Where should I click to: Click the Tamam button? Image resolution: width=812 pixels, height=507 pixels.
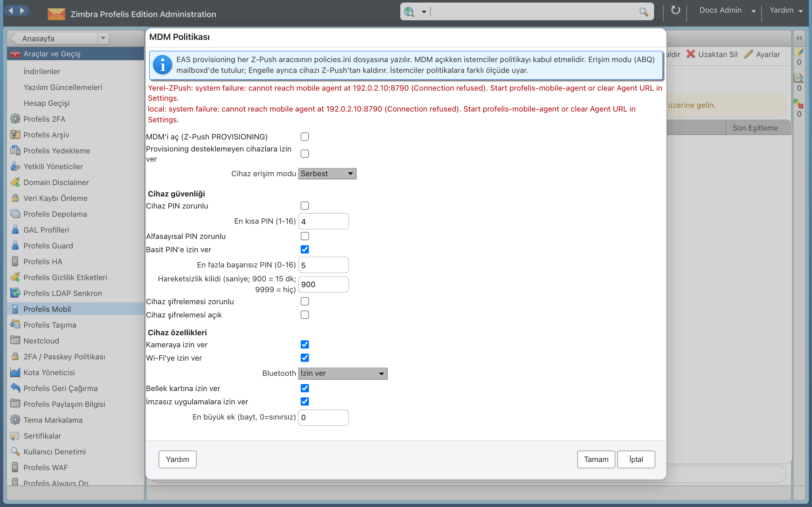pos(596,459)
